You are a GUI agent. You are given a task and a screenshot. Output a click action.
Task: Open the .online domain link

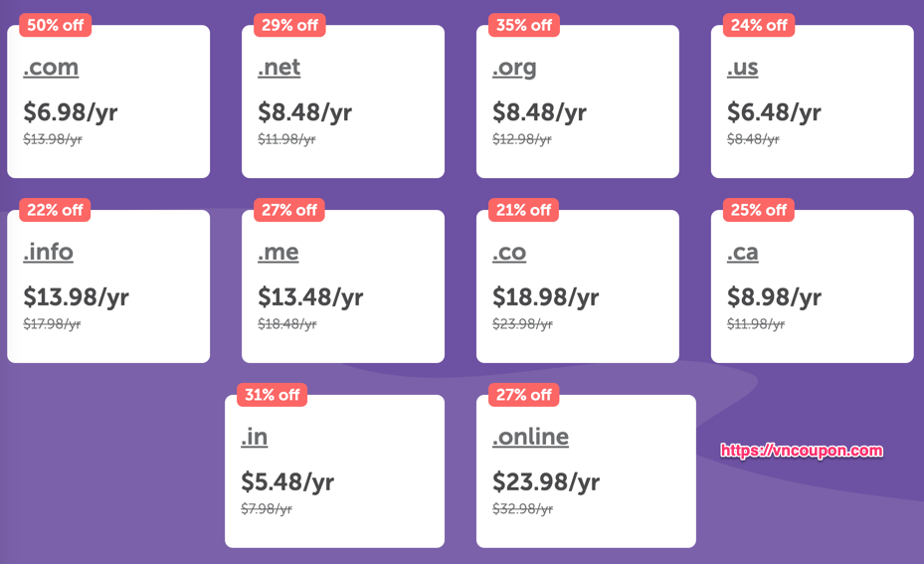[x=530, y=438]
